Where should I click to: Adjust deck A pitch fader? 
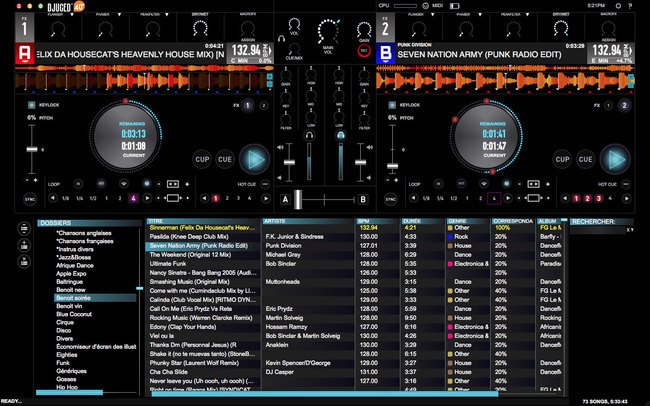(32, 149)
